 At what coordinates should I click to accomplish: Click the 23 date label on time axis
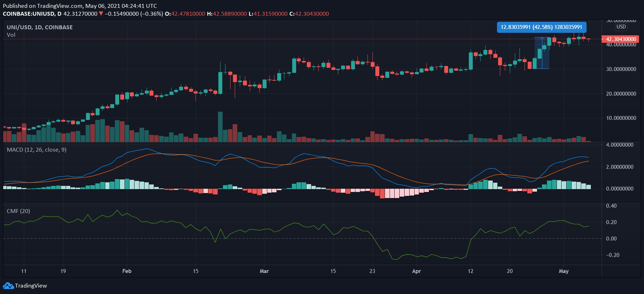(372, 271)
